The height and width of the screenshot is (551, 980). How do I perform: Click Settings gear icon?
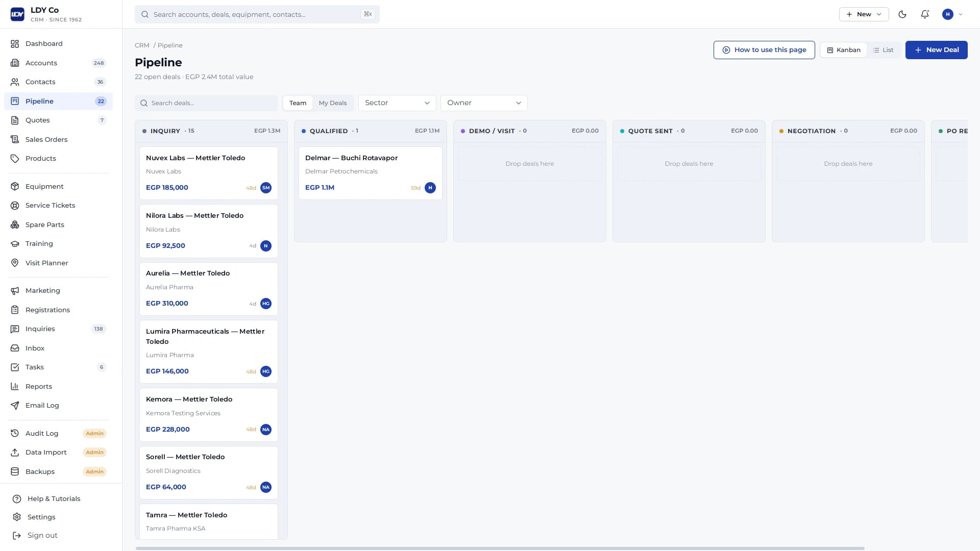click(x=17, y=517)
